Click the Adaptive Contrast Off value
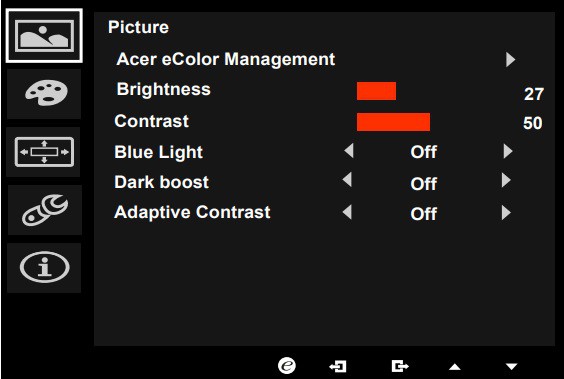564x379 pixels. pyautogui.click(x=423, y=214)
